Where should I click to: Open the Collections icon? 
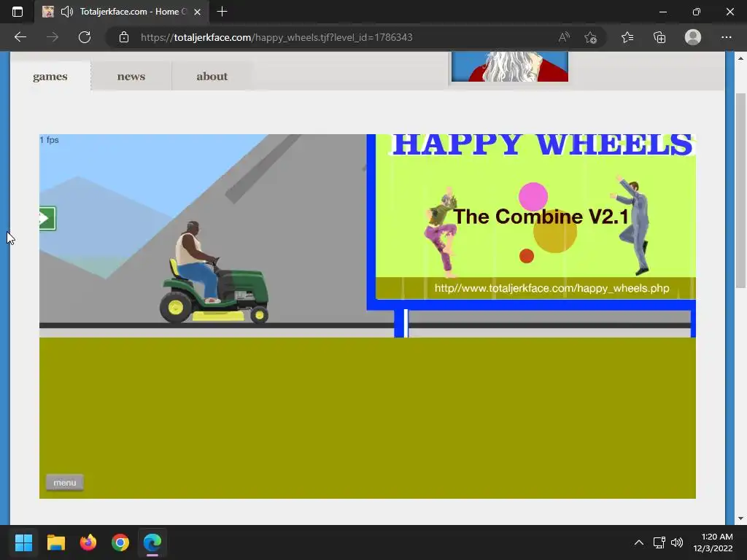click(659, 37)
